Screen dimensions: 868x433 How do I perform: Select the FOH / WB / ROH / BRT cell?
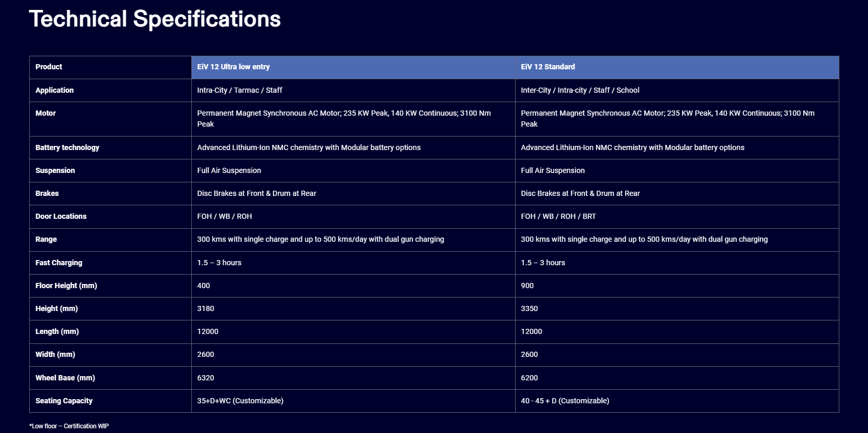pos(558,216)
